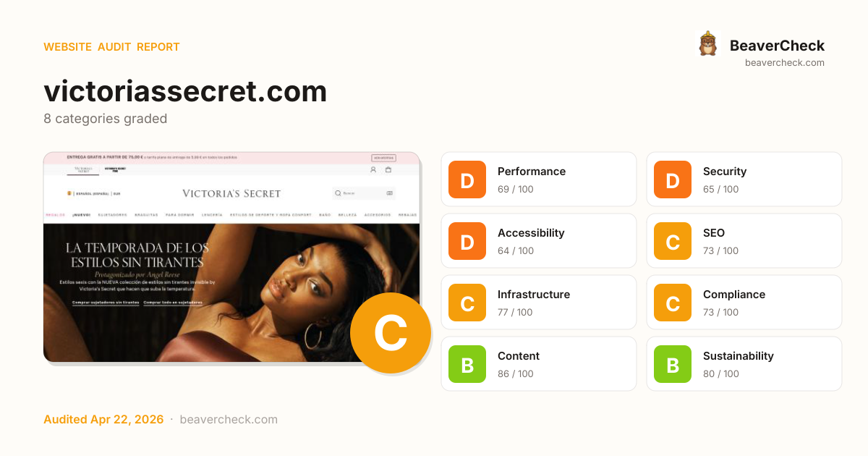This screenshot has width=868, height=456.
Task: Click the Accessibility D grade badge
Action: (467, 241)
